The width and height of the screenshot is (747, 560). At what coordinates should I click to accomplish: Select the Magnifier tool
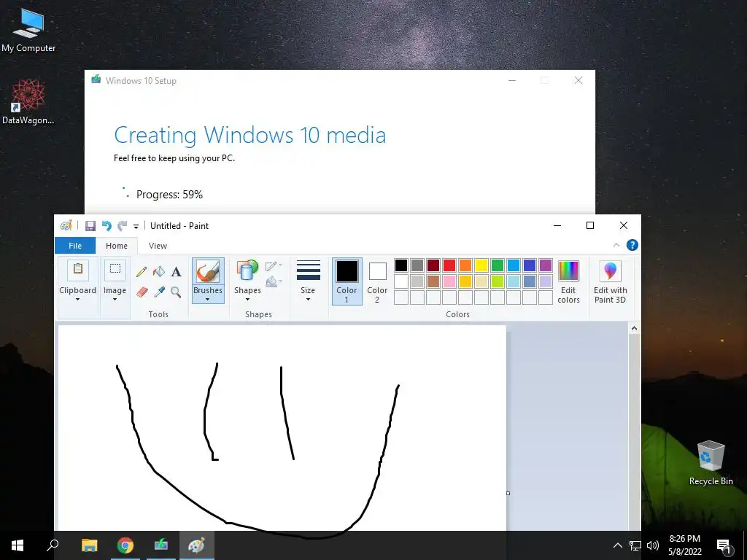coord(176,292)
